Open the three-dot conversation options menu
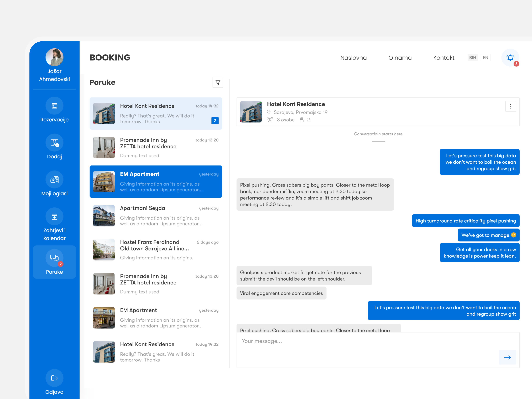The height and width of the screenshot is (399, 532). pyautogui.click(x=511, y=106)
